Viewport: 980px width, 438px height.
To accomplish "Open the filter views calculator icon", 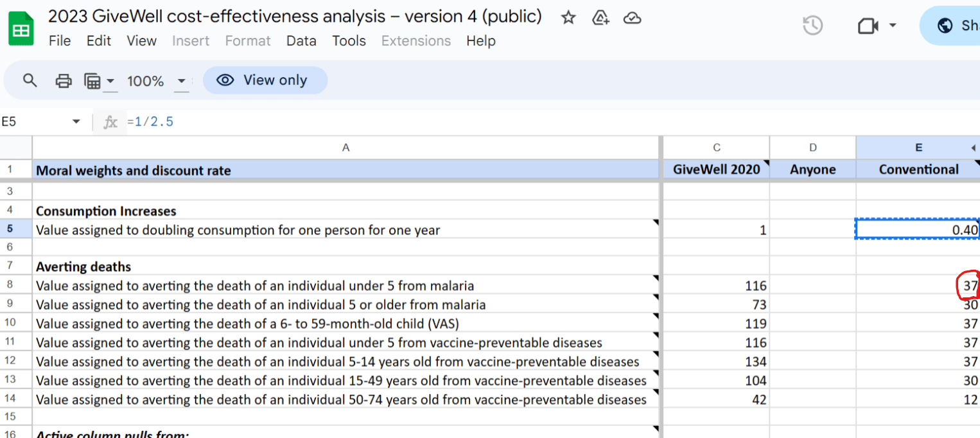I will click(93, 81).
